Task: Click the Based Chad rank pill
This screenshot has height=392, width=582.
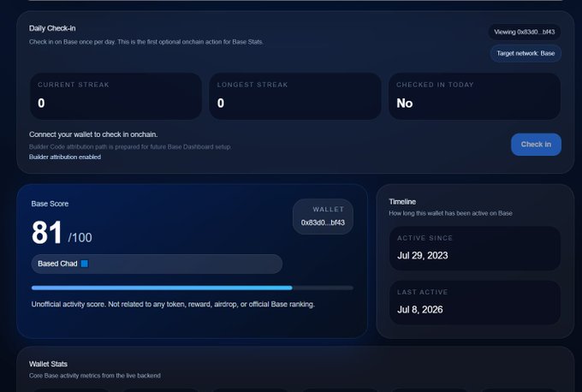Action: [157, 264]
